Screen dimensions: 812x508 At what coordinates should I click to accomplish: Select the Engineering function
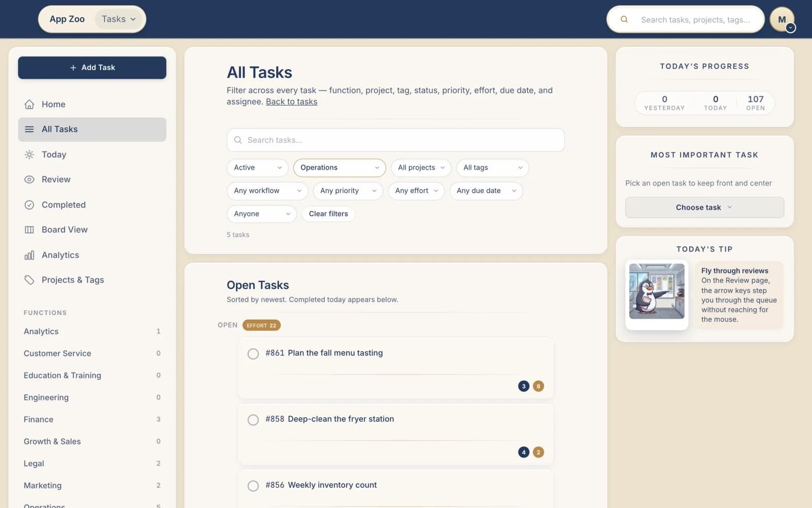[x=92, y=397]
